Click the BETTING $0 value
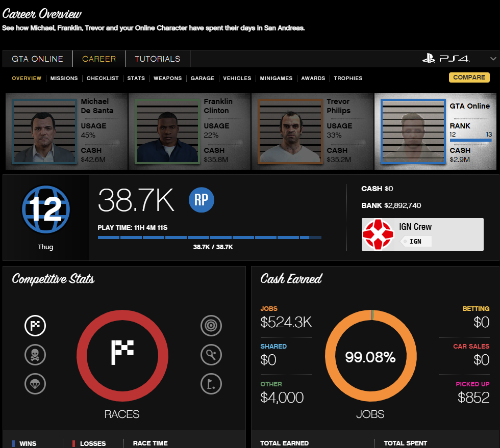 coord(481,322)
